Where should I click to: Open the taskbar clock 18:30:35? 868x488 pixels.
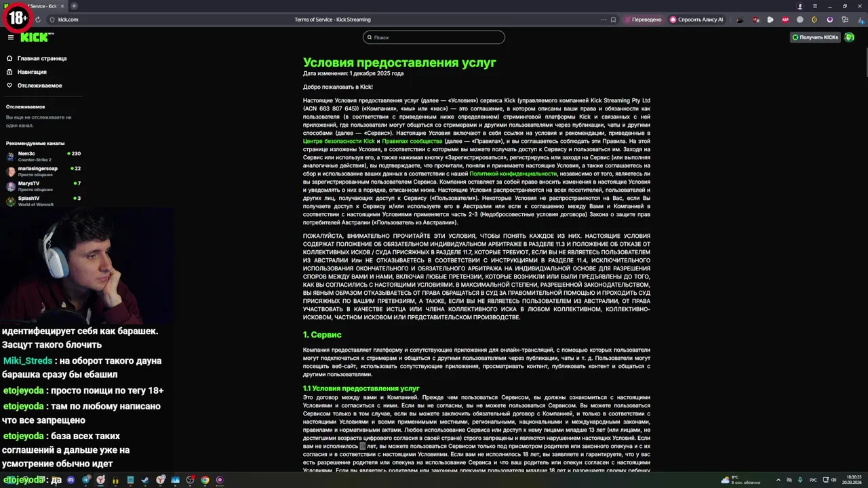tap(853, 480)
